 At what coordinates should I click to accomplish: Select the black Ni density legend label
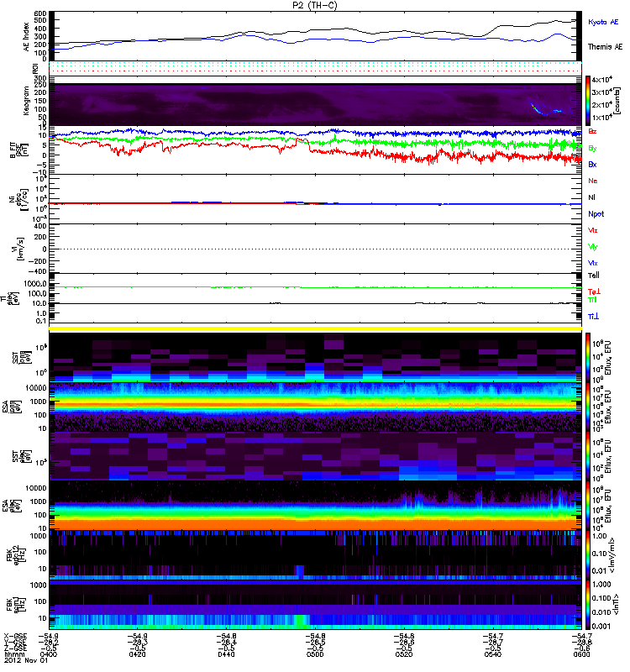pos(591,197)
